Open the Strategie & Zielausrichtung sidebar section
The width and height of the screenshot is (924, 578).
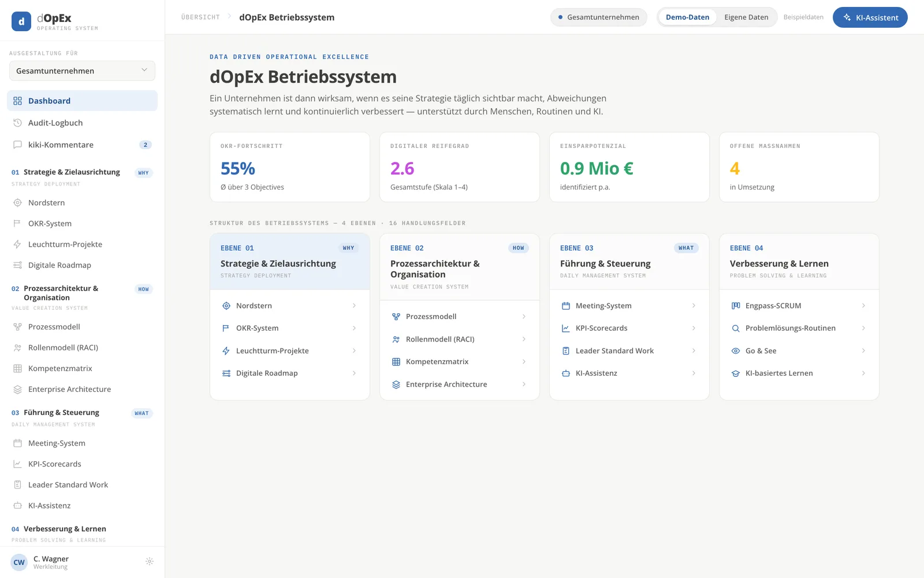(x=82, y=177)
